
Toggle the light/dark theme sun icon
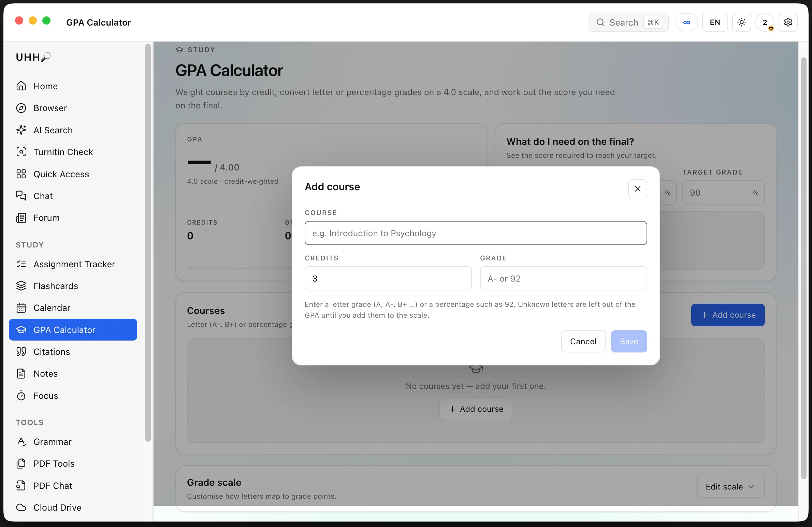[x=742, y=22]
